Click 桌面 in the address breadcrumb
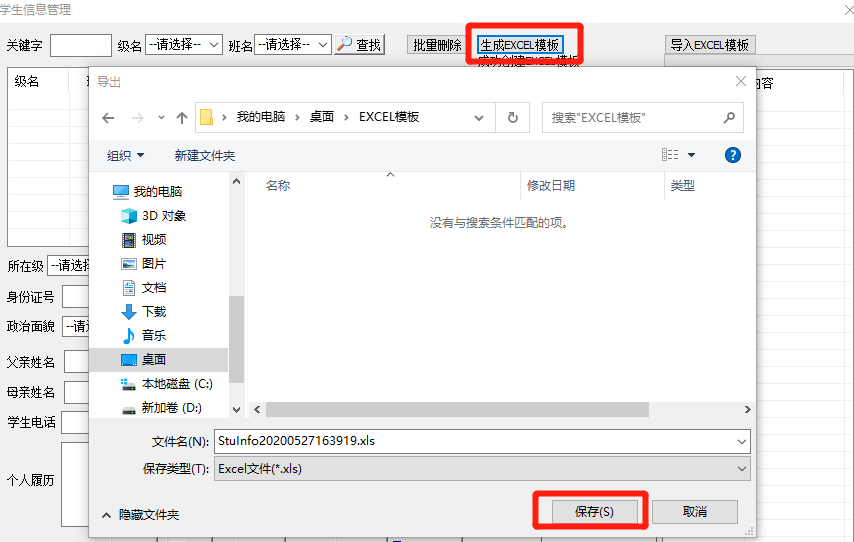854x542 pixels. coord(321,117)
